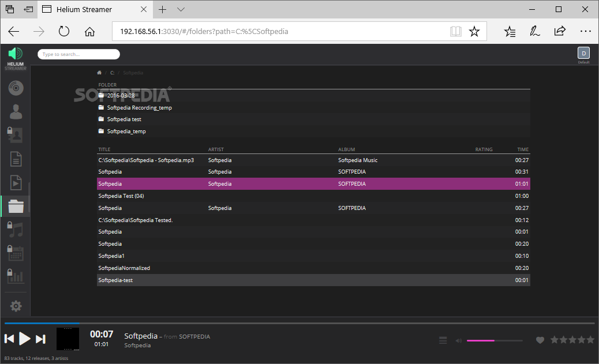Screen dimensions: 599x364
Task: Open the artists person icon in sidebar
Action: (16, 111)
